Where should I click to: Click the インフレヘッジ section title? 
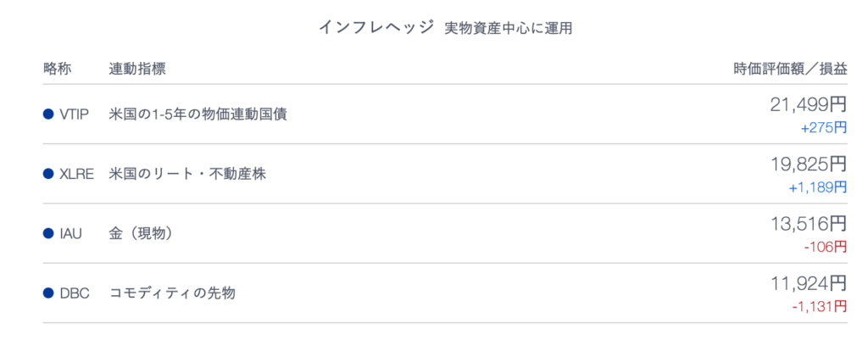click(376, 28)
